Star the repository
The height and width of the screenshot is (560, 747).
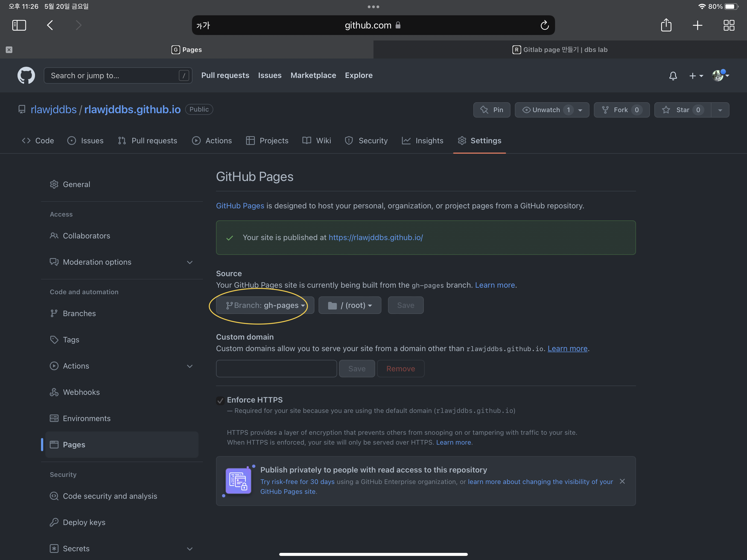click(x=682, y=110)
